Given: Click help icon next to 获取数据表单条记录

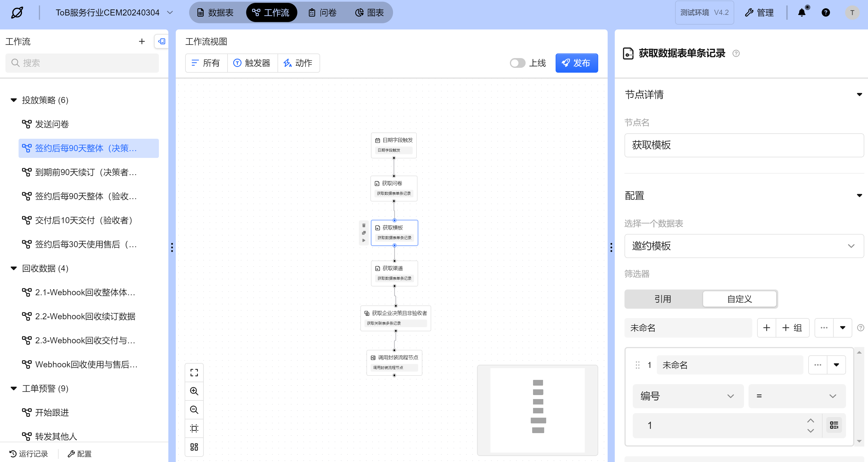Looking at the screenshot, I should point(736,53).
